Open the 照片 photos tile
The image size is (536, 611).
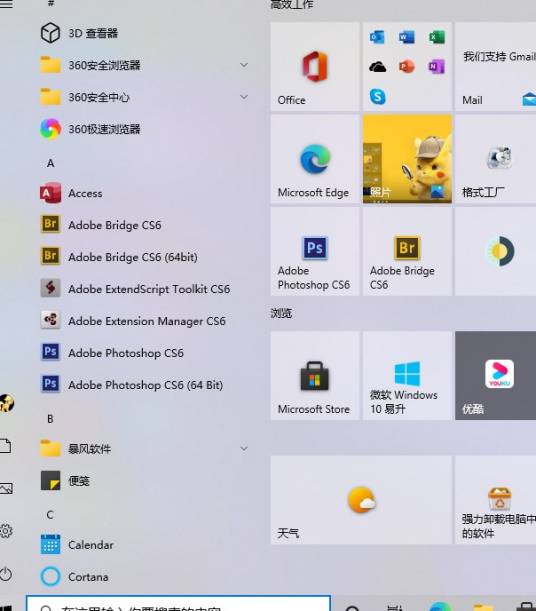point(407,159)
